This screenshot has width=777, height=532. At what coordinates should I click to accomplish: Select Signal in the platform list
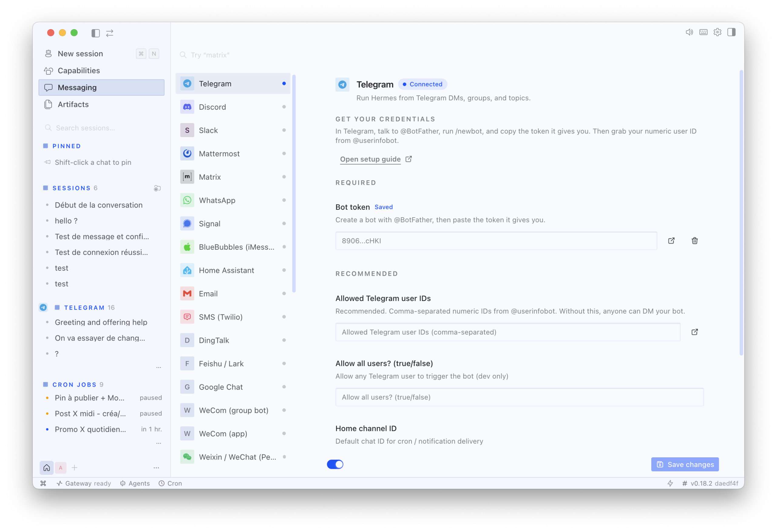click(233, 224)
